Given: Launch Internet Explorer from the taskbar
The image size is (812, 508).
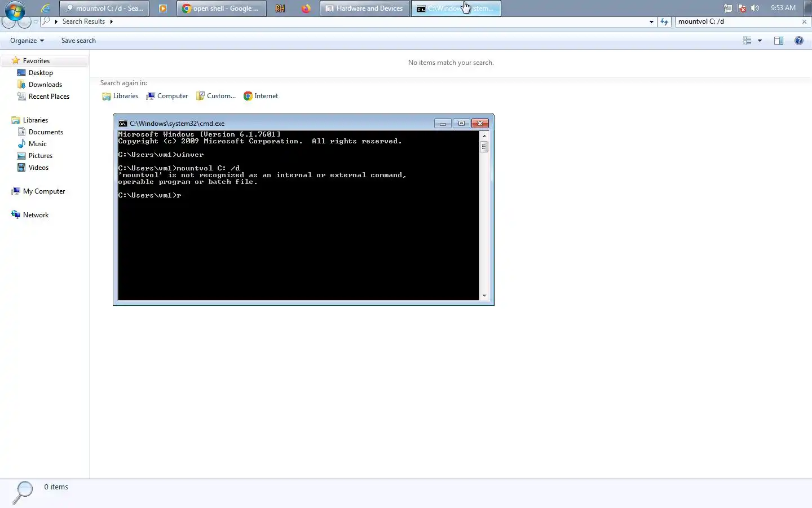Looking at the screenshot, I should pos(46,8).
